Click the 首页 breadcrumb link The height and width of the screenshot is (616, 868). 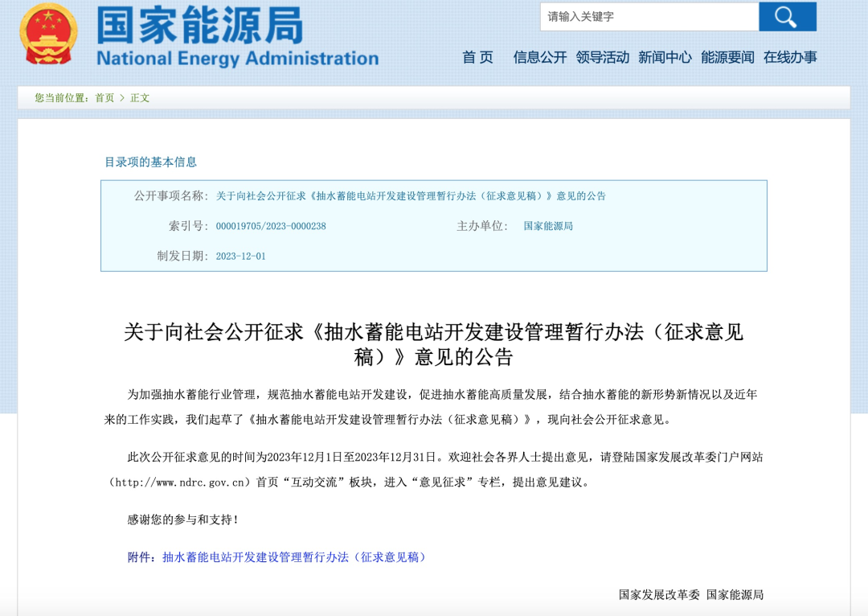pyautogui.click(x=104, y=98)
